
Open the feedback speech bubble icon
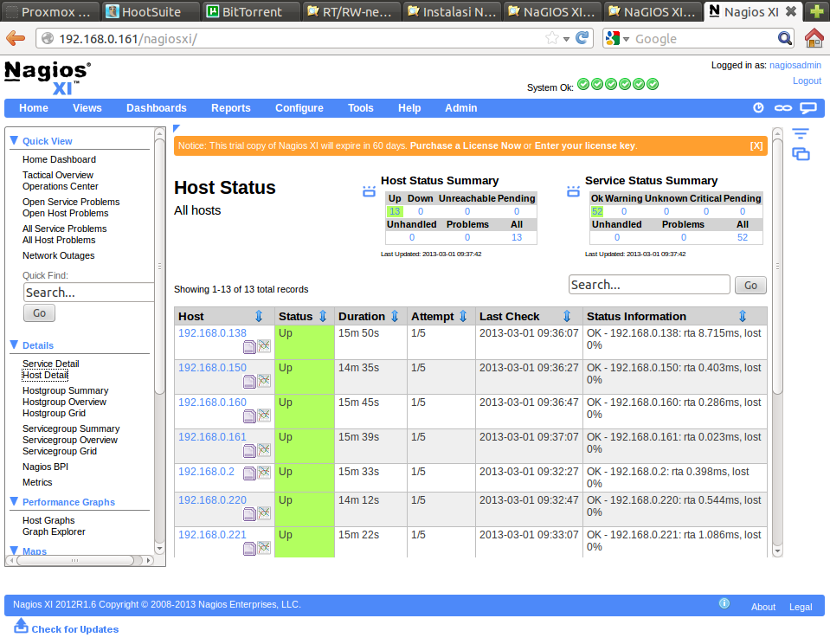click(807, 108)
